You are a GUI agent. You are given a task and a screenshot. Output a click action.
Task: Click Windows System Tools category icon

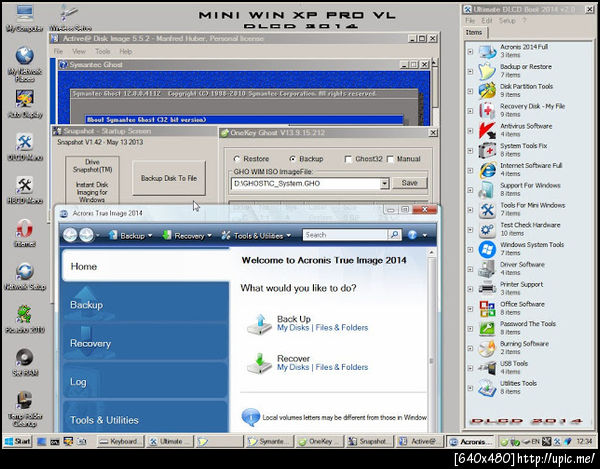[487, 249]
